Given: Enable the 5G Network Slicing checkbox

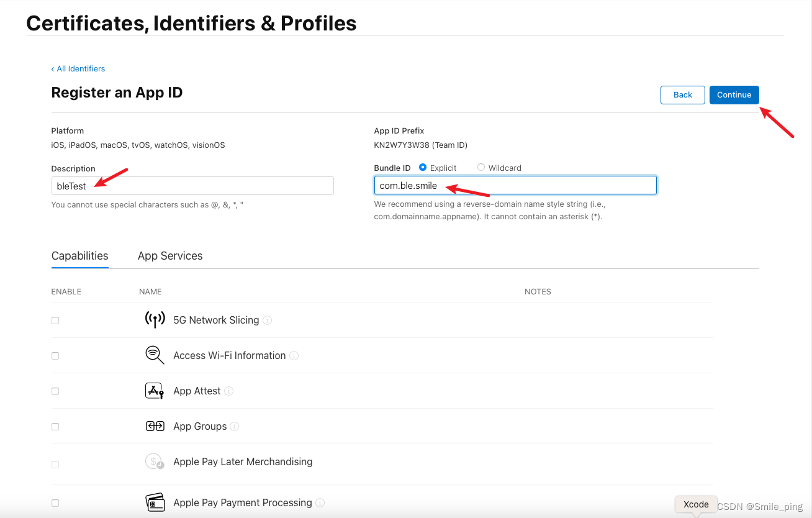Looking at the screenshot, I should coord(55,320).
